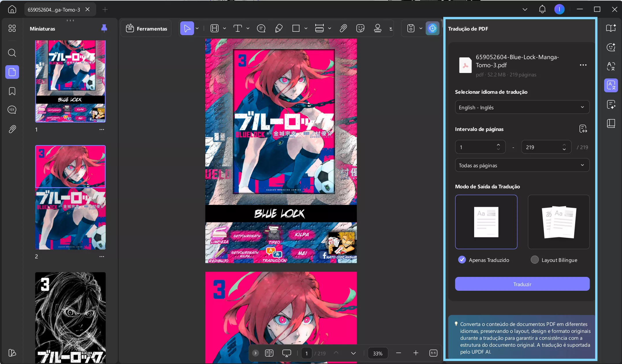
Task: Select the Thumbnails page panel icon
Action: [x=12, y=72]
